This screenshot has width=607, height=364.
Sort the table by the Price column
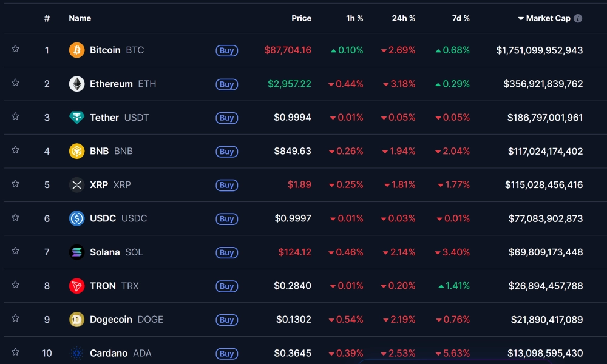pos(302,18)
